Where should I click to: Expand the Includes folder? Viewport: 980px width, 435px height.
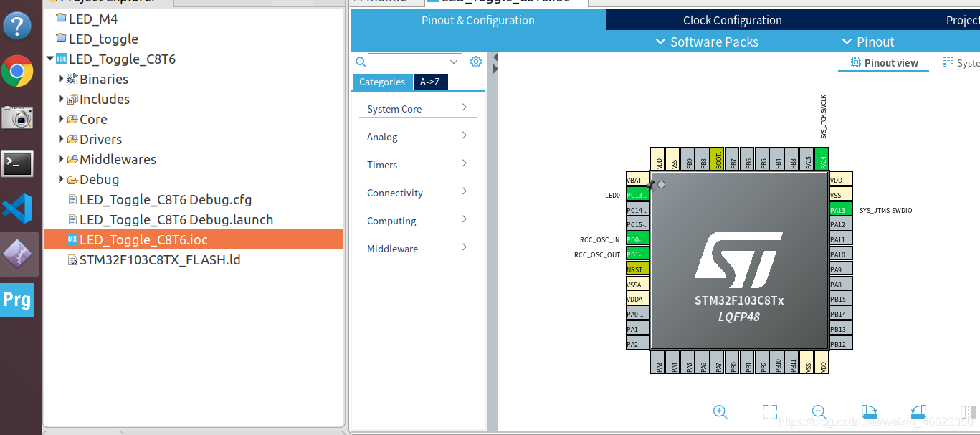pos(61,99)
